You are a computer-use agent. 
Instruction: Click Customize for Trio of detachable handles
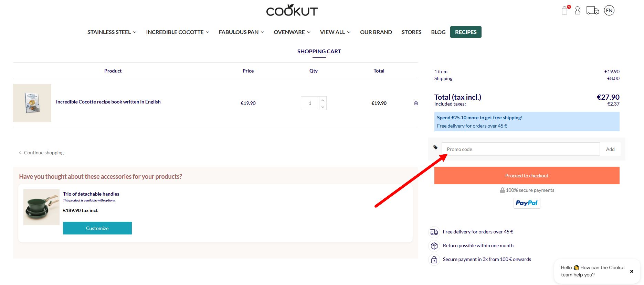(97, 228)
